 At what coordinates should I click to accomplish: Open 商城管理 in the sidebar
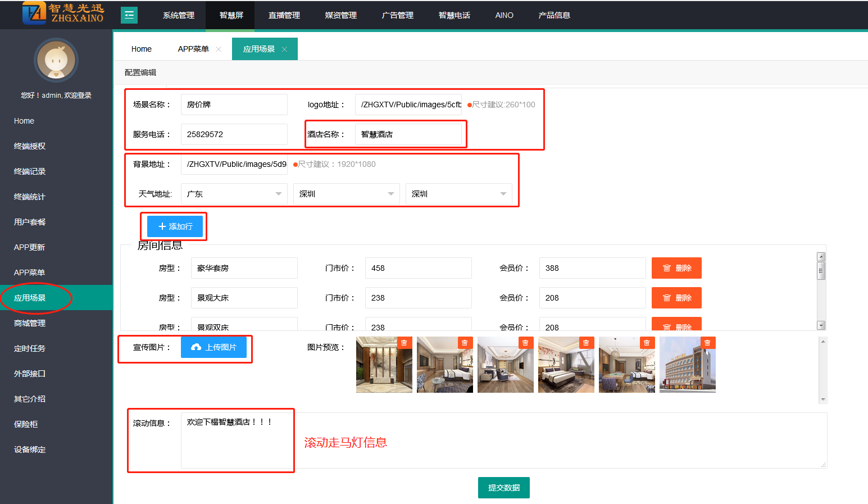(x=30, y=323)
